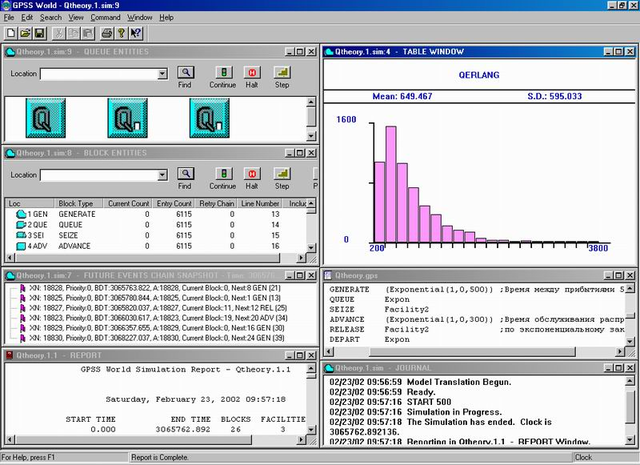Click Find icon in Block Entities window
640x465 pixels.
185,174
